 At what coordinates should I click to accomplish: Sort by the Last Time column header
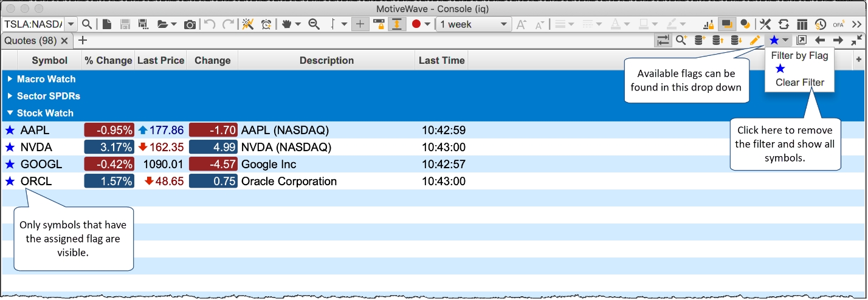(442, 60)
